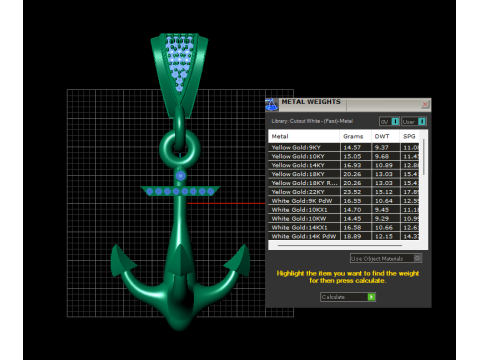Click the 10.89 DWT value
Screen dimensions: 480x360
coord(384,165)
